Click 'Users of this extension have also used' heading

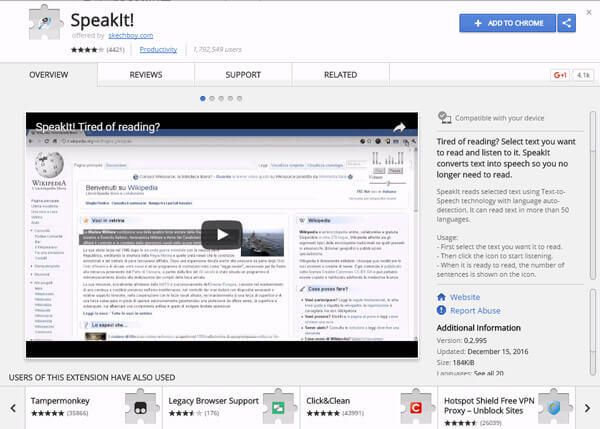click(x=92, y=377)
